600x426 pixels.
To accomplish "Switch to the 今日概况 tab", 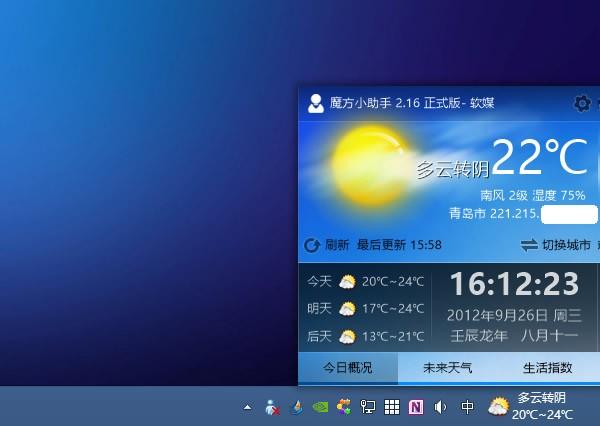I will coord(347,368).
